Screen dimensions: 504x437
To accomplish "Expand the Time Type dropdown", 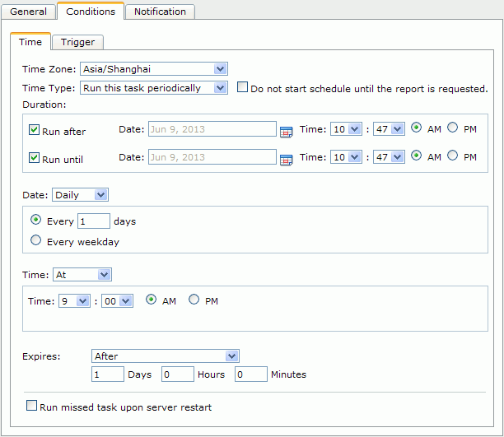I will 154,88.
